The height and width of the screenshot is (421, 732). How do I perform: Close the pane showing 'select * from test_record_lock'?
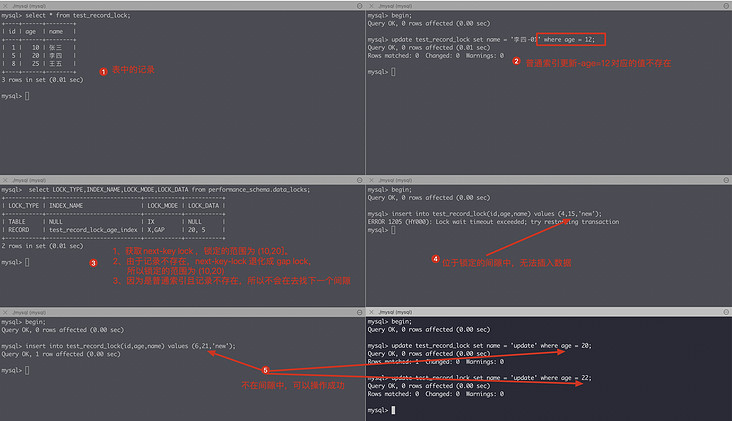(x=5, y=6)
